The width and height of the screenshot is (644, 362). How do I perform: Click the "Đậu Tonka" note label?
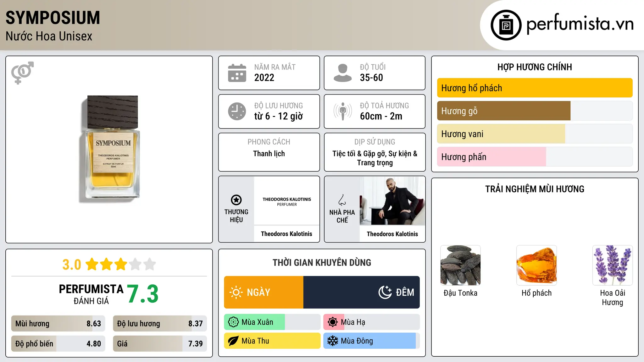pos(460,293)
